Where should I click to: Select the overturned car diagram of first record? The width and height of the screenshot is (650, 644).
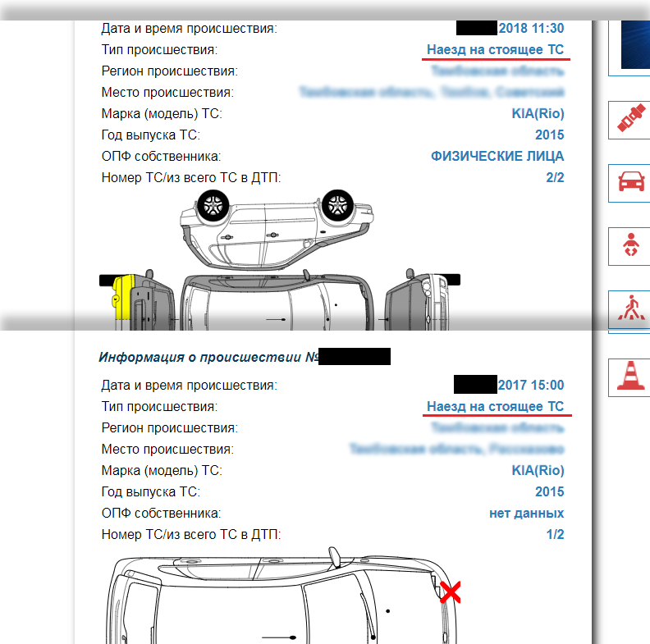277,229
